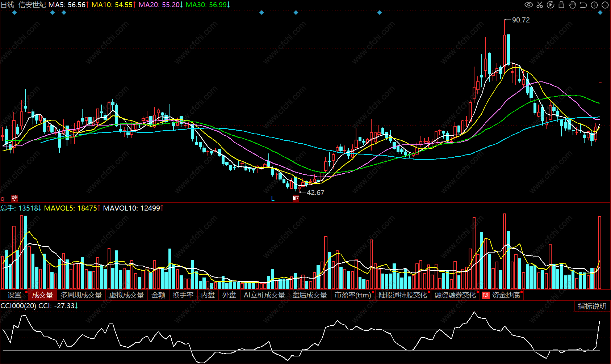
Task: Click the MA5: 56.56 label
Action: (67, 5)
